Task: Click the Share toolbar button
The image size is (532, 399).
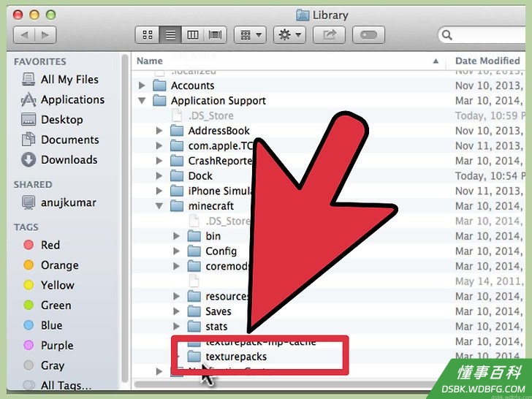Action: pos(329,34)
